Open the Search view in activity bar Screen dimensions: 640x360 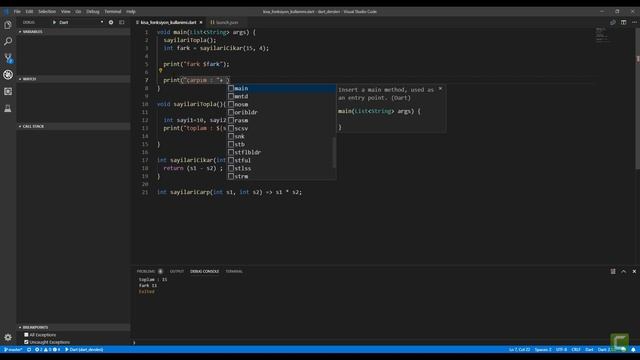[8, 41]
